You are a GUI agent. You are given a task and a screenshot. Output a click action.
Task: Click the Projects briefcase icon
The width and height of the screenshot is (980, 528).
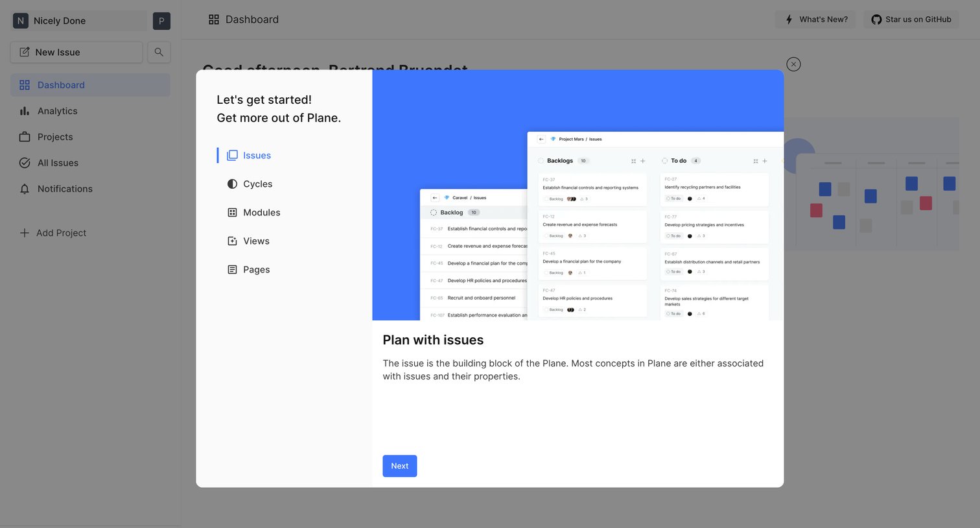point(25,137)
